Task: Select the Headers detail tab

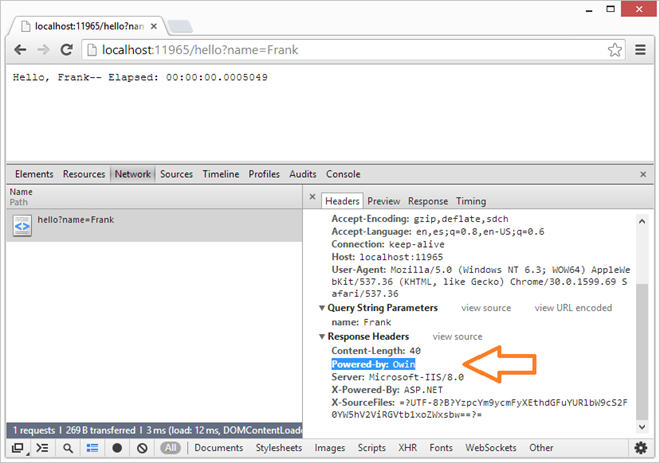Action: [342, 201]
